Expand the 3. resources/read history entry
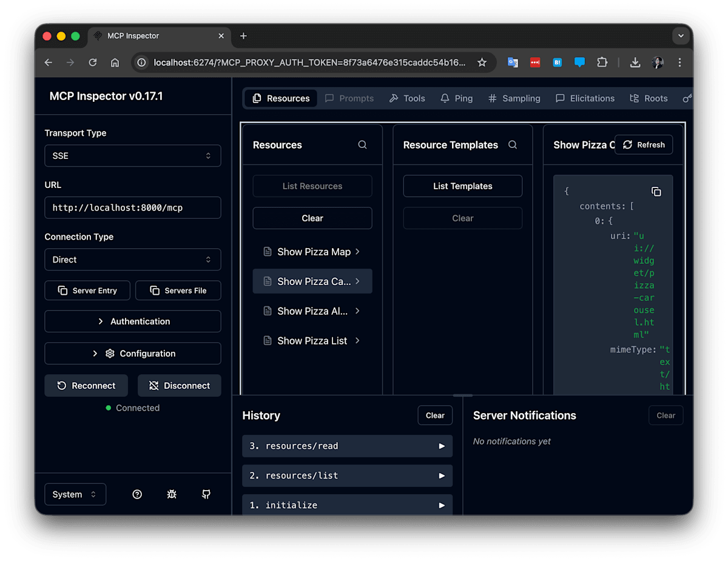 coord(347,446)
